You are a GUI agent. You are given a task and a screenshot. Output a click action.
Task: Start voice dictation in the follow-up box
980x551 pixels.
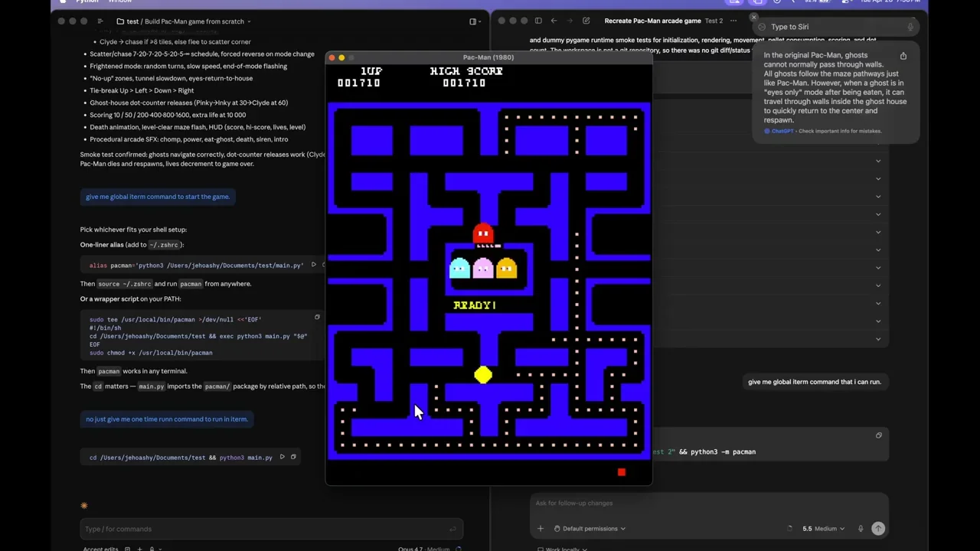click(861, 528)
